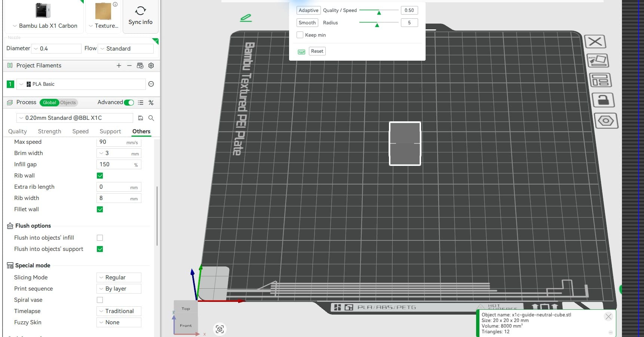This screenshot has width=644, height=337.
Task: Check the Keep min checkbox
Action: click(300, 35)
